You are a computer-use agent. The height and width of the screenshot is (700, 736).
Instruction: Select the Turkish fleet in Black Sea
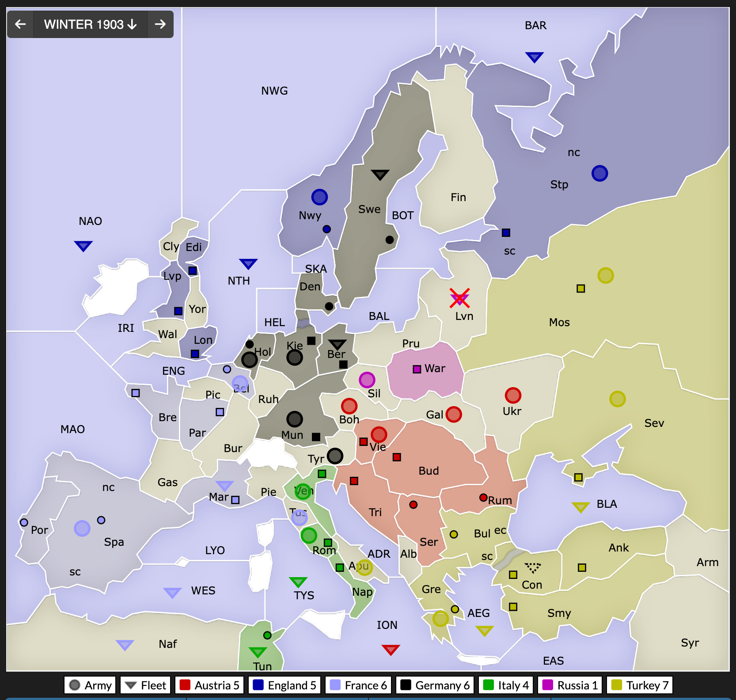[x=580, y=507]
